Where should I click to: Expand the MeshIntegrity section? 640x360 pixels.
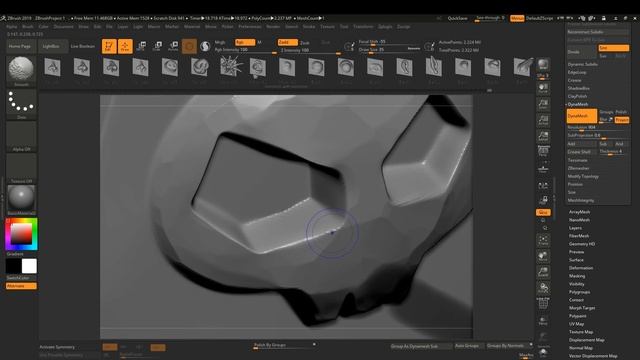click(x=581, y=200)
